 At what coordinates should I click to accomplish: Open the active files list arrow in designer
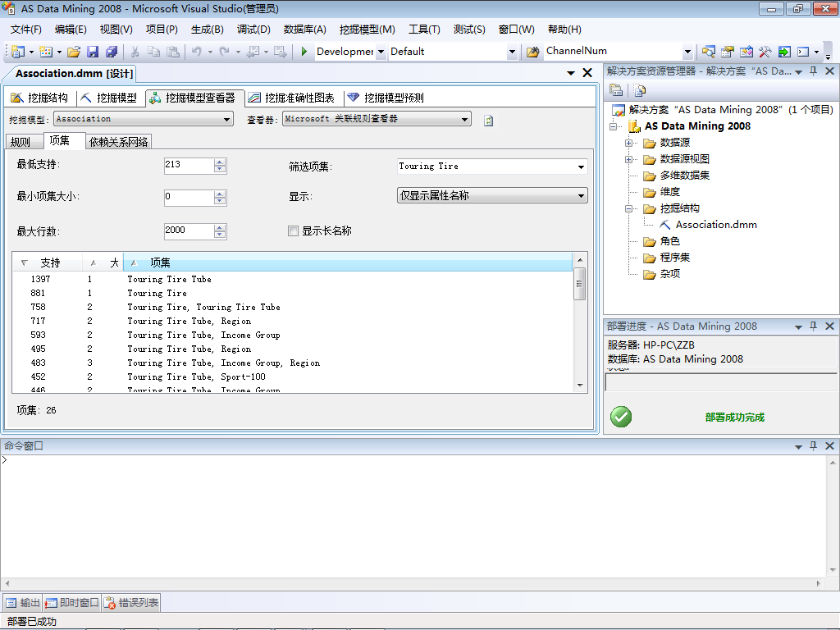[x=571, y=73]
